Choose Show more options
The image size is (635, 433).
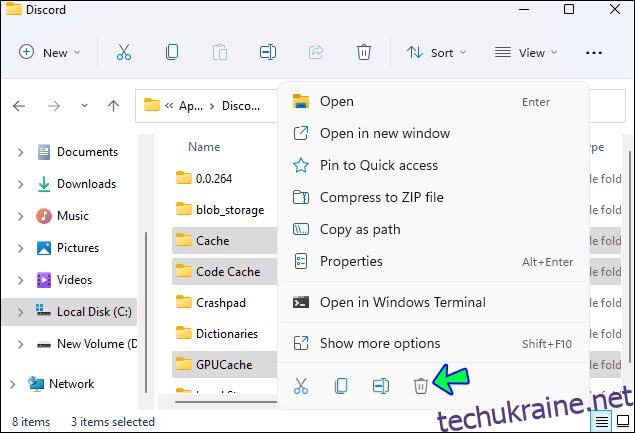(433, 343)
